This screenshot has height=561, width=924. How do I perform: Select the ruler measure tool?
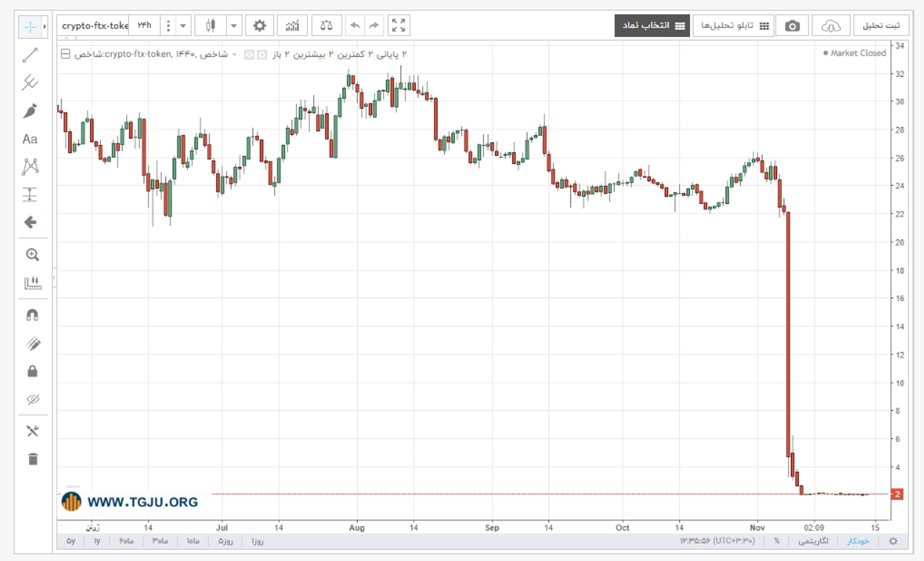click(33, 283)
